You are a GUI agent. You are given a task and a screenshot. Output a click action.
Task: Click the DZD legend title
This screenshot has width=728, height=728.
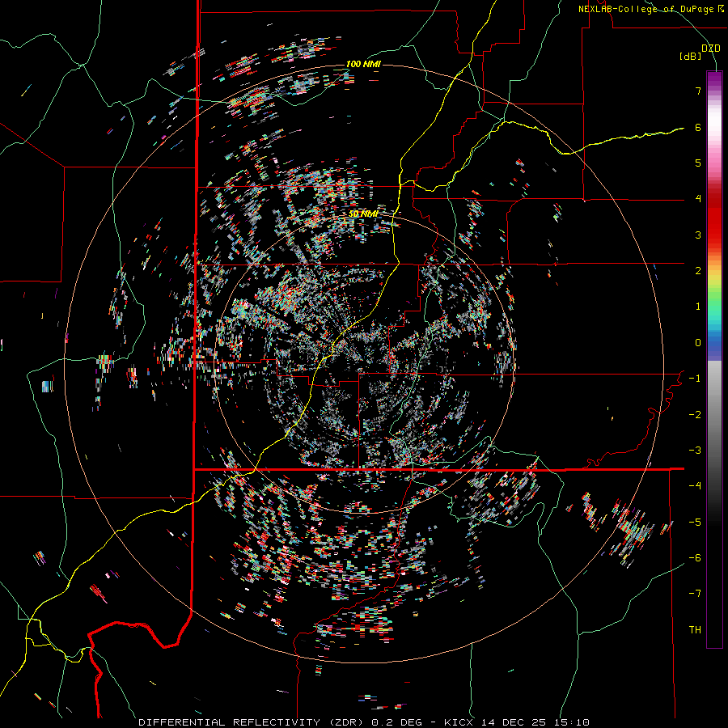[x=710, y=49]
